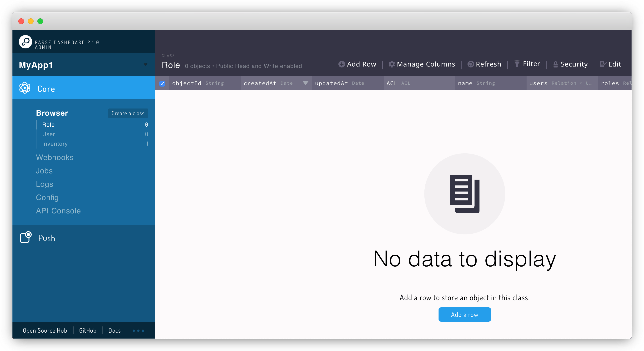Screen dimensions: 644x351
Task: Click the Edit toolbar label
Action: pos(614,64)
